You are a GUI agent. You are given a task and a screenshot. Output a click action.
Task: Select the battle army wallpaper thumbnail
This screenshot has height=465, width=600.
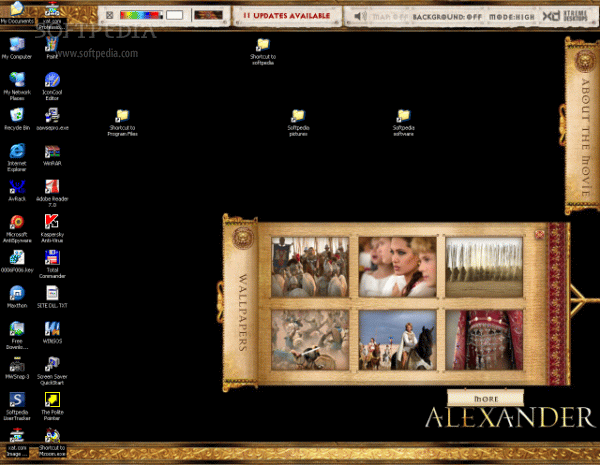(x=310, y=267)
